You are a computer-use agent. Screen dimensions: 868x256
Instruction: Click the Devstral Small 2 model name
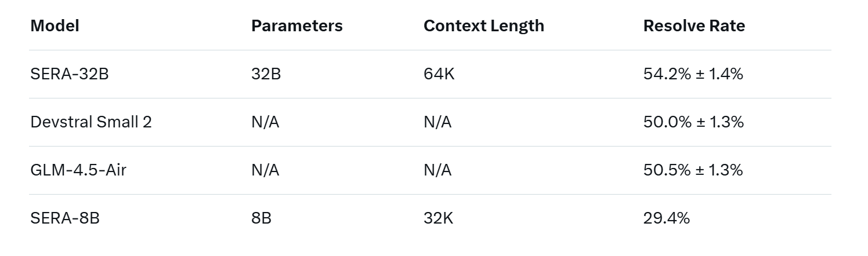(x=91, y=122)
